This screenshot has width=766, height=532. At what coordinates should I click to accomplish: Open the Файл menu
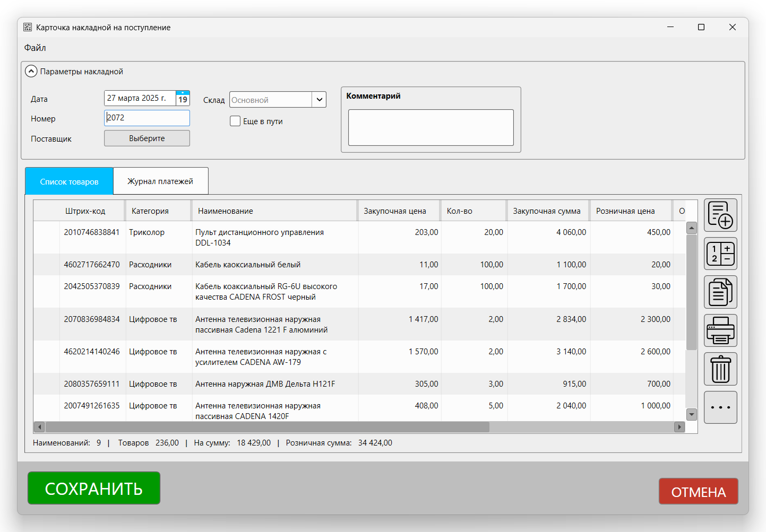coord(35,48)
